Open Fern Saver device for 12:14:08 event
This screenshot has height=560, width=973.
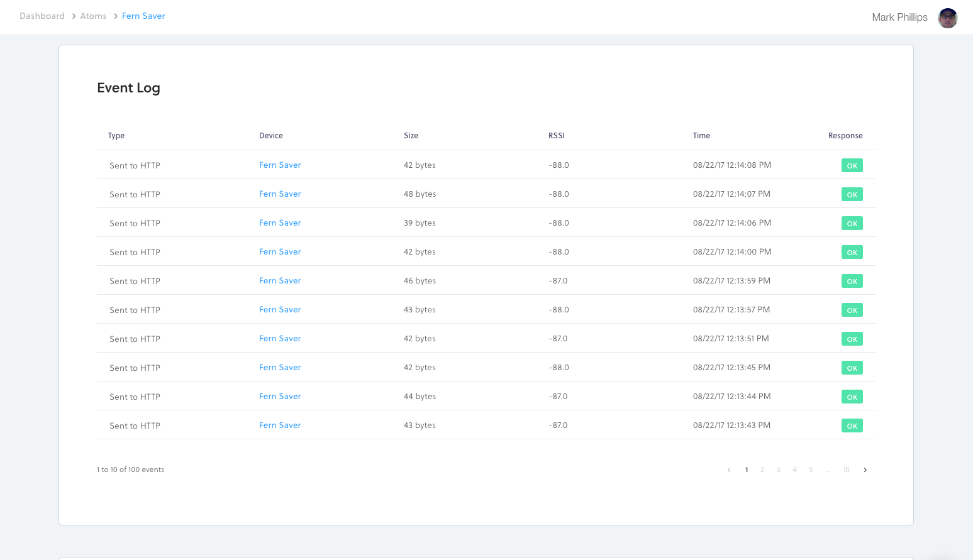point(280,165)
